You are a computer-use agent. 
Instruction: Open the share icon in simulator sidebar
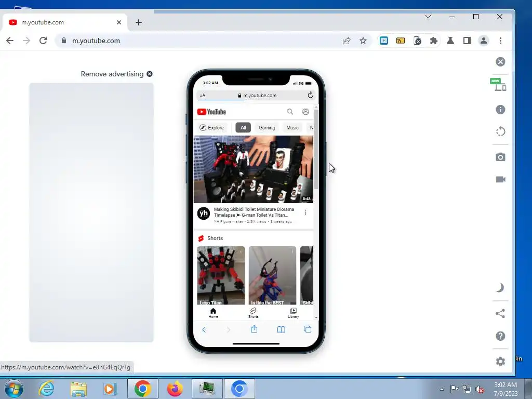click(500, 313)
